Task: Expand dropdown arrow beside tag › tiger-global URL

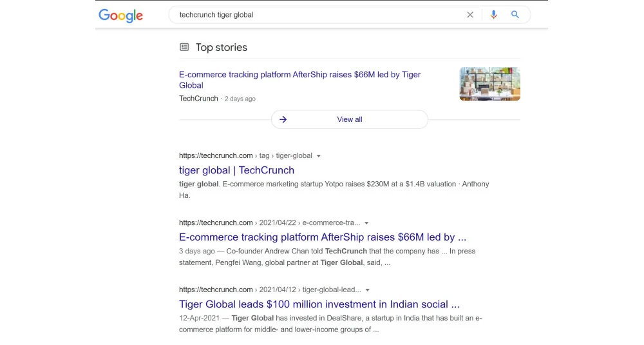Action: (x=319, y=156)
